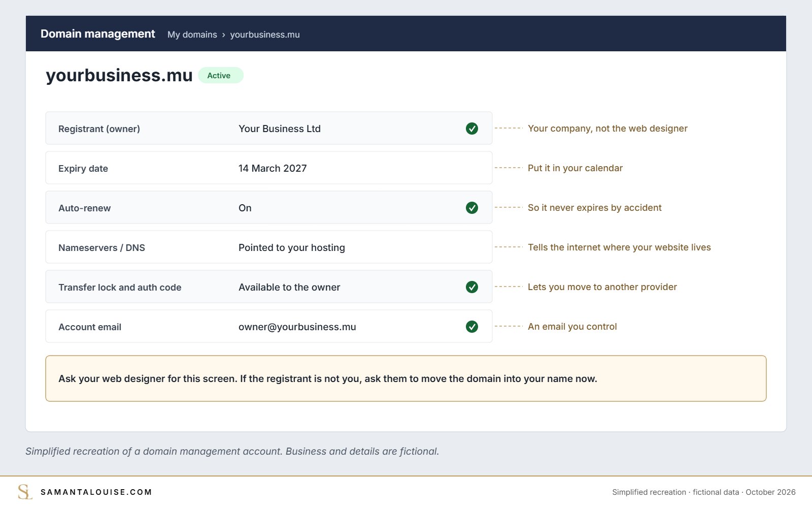Click the SL logo in the footer

[x=25, y=492]
